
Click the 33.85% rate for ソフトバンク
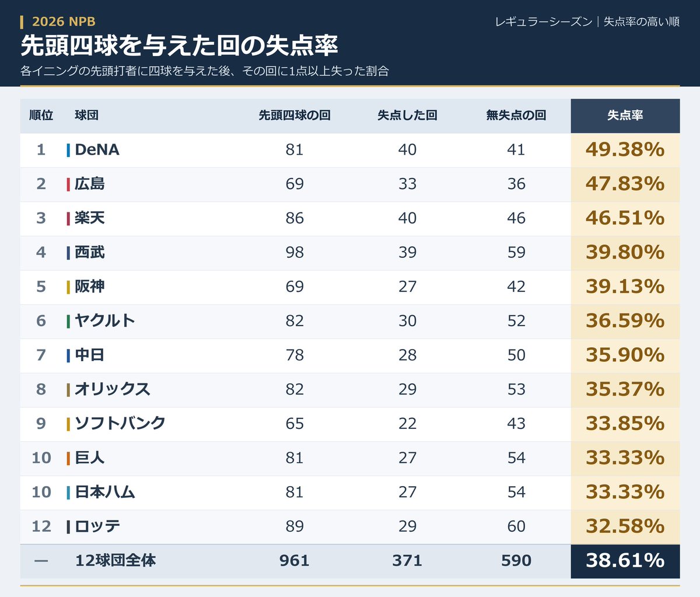(x=625, y=424)
